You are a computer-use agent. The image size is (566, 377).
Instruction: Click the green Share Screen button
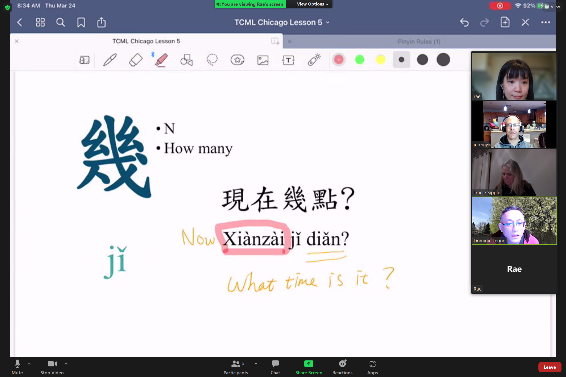click(x=309, y=367)
